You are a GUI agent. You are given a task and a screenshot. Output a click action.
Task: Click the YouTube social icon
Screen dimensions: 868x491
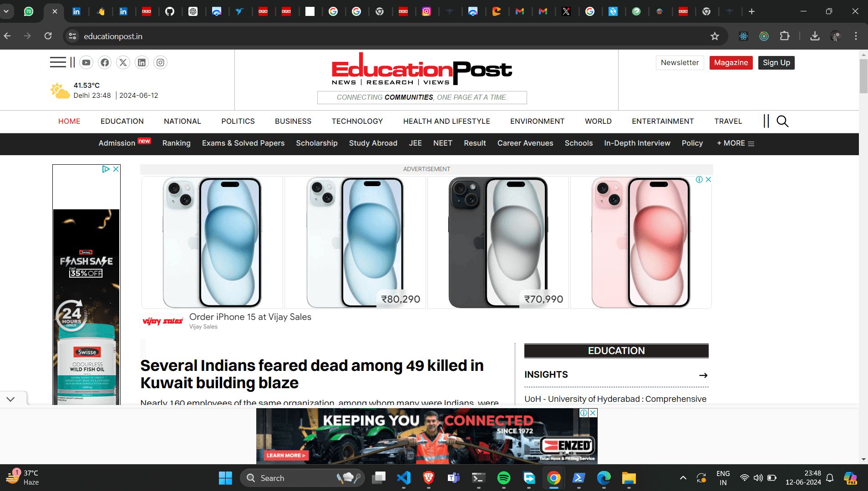pyautogui.click(x=86, y=62)
